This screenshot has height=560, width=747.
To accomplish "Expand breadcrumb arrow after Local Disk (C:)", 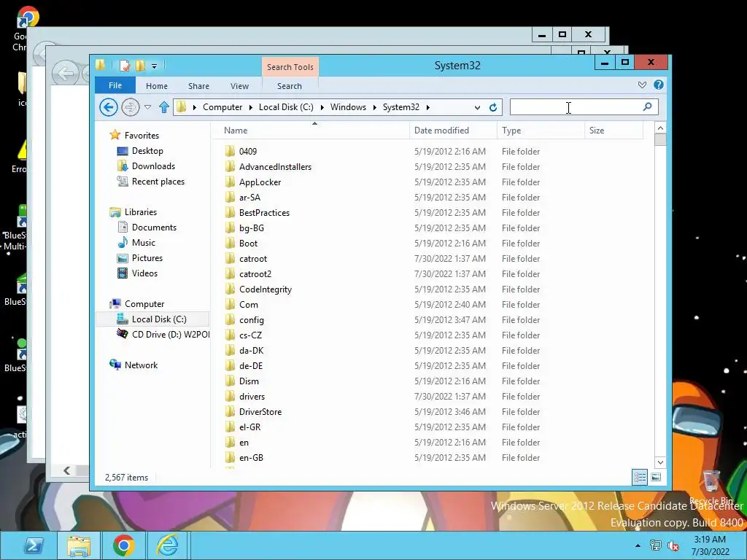I will point(322,108).
